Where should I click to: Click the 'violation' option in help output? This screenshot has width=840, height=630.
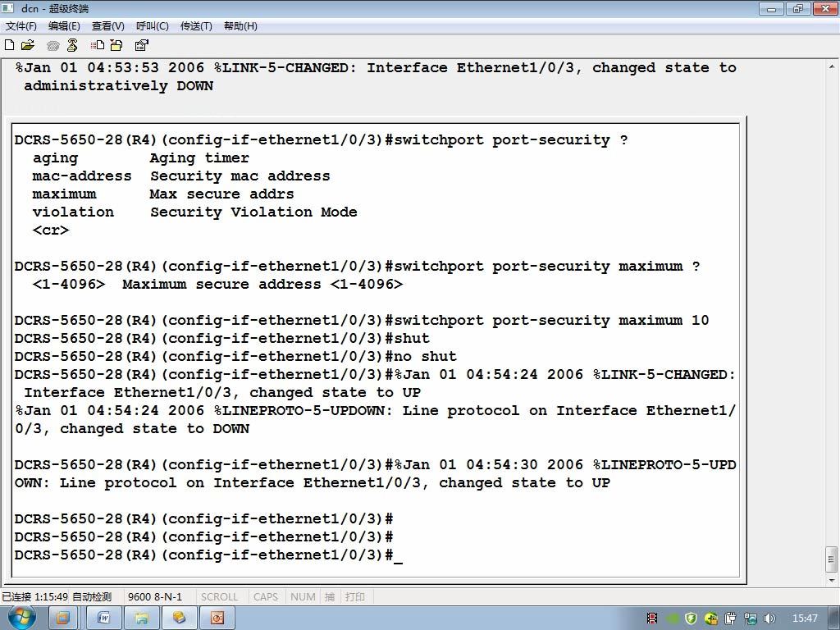point(73,212)
